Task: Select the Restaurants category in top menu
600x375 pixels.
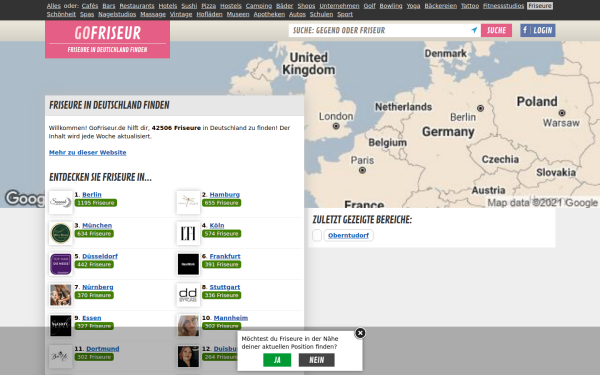Action: click(x=137, y=6)
